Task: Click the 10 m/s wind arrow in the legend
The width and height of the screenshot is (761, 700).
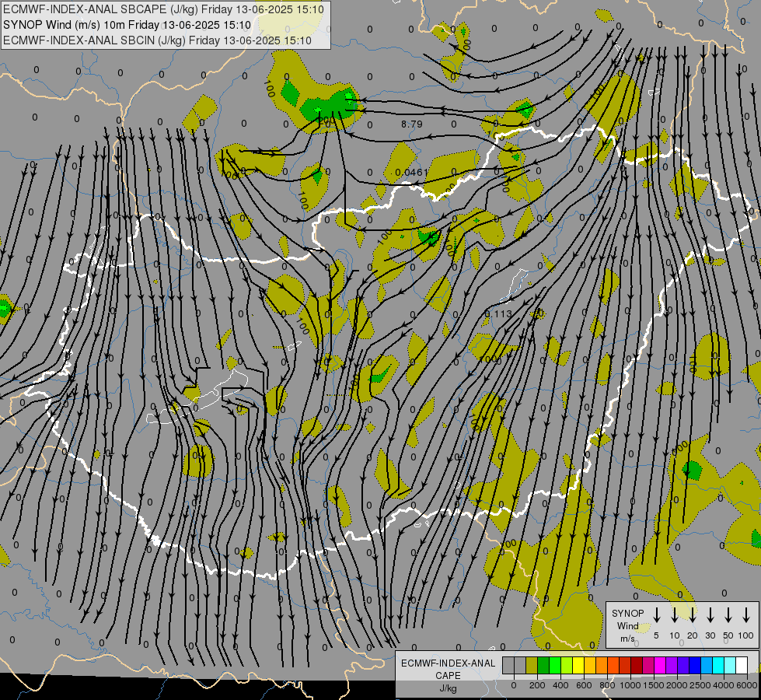Action: tap(675, 615)
